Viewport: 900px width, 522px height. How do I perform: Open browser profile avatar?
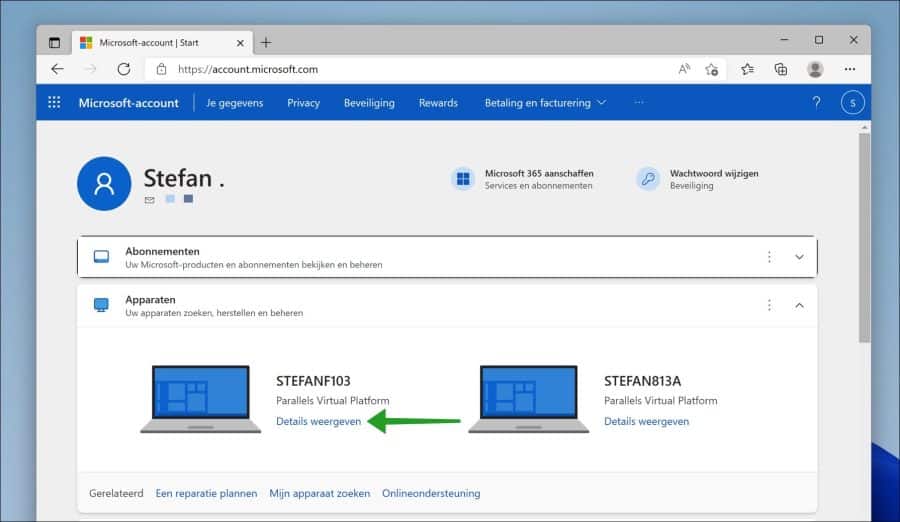(x=815, y=69)
